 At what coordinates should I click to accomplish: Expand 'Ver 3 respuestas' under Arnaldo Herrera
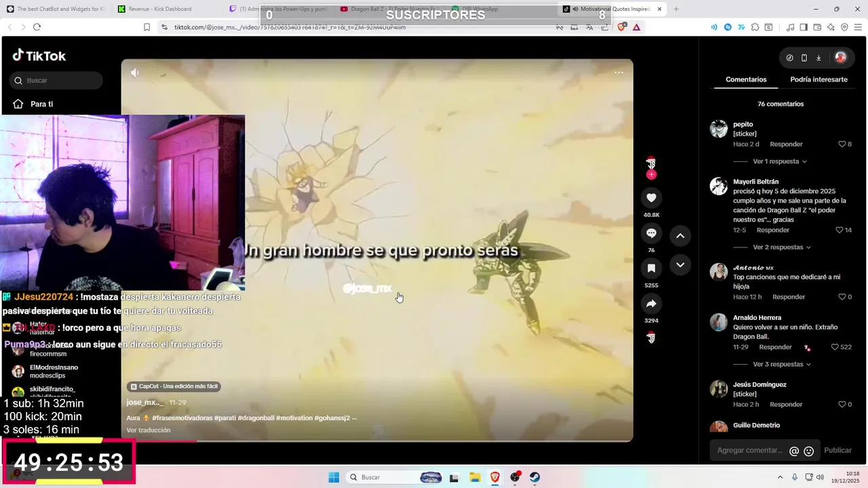(781, 364)
